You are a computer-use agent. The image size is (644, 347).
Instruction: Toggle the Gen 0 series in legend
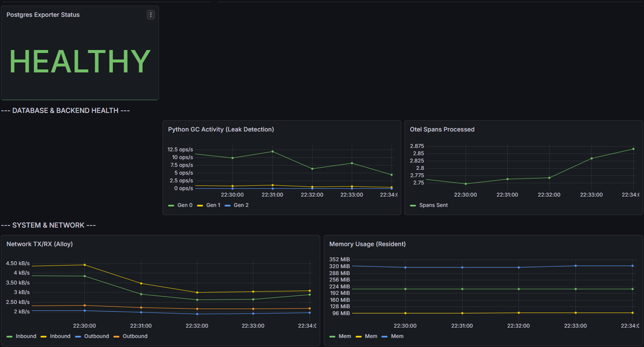185,205
